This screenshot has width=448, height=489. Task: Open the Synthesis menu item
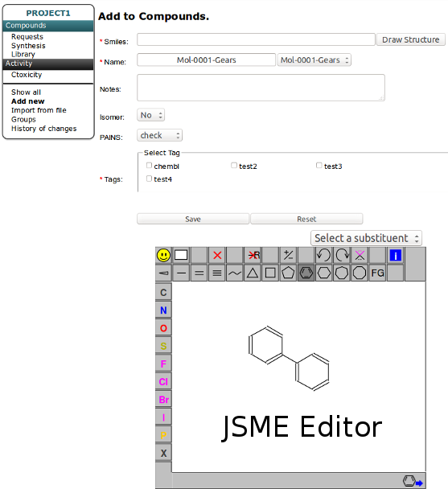28,46
